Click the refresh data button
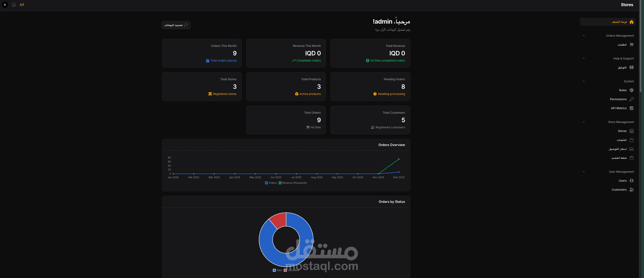Image resolution: width=644 pixels, height=278 pixels. (176, 25)
